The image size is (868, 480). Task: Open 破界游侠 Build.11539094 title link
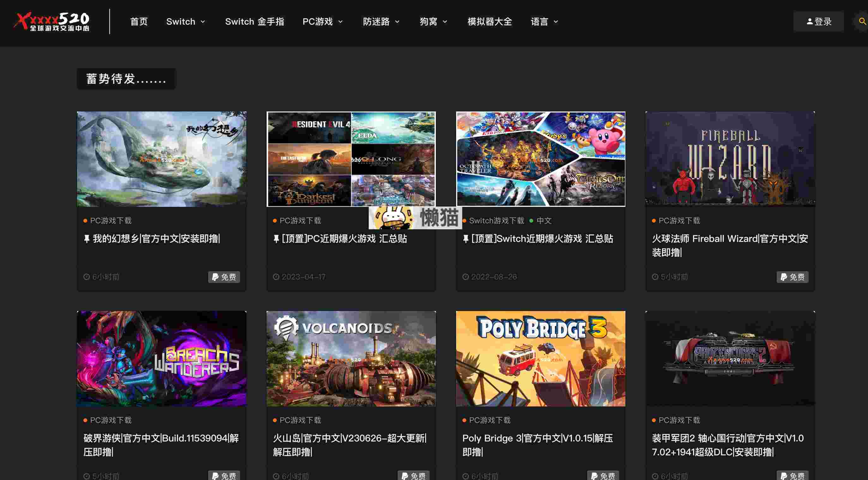(161, 445)
